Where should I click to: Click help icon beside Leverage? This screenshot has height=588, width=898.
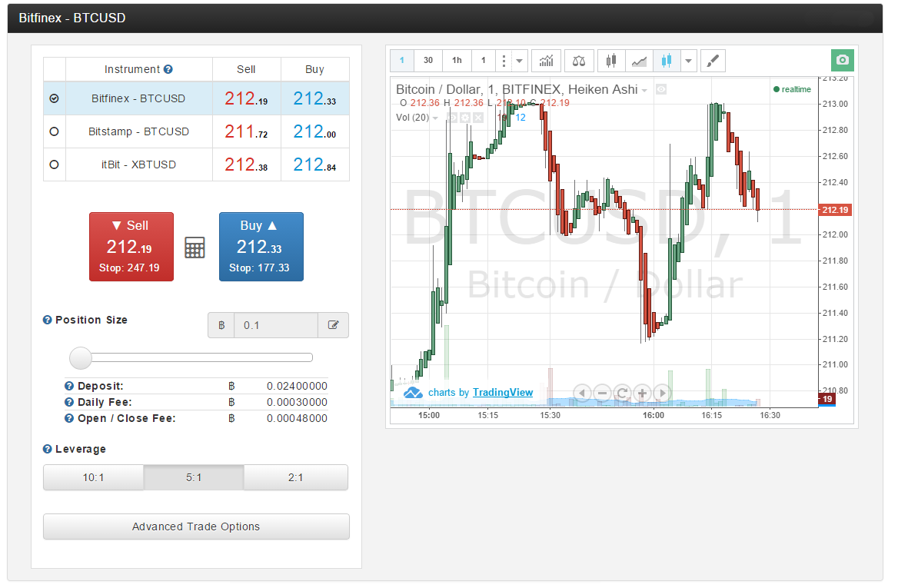tap(48, 450)
